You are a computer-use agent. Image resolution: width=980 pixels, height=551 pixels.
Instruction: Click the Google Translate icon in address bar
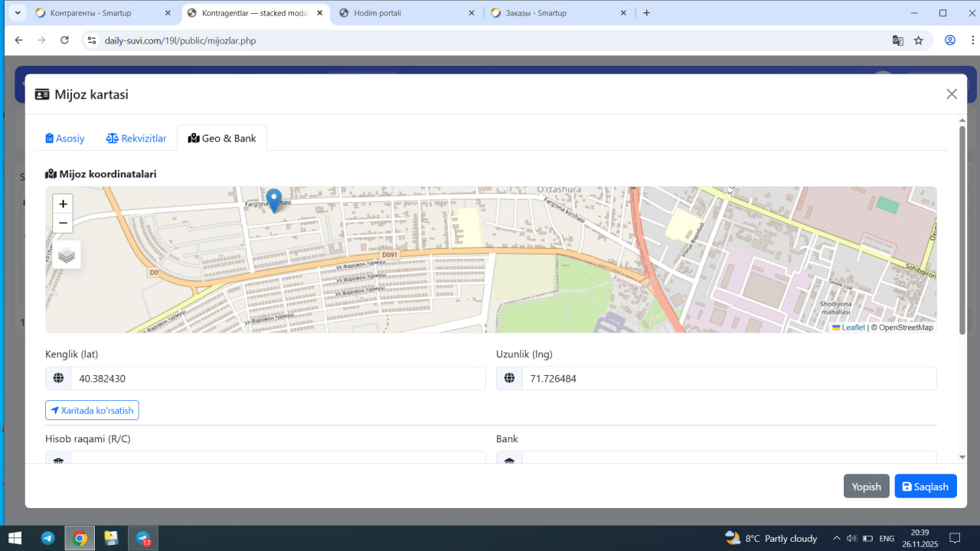tap(897, 41)
